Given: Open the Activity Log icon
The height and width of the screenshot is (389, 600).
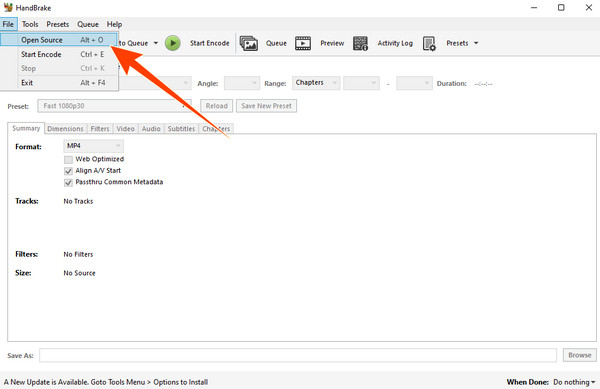Looking at the screenshot, I should (x=360, y=43).
